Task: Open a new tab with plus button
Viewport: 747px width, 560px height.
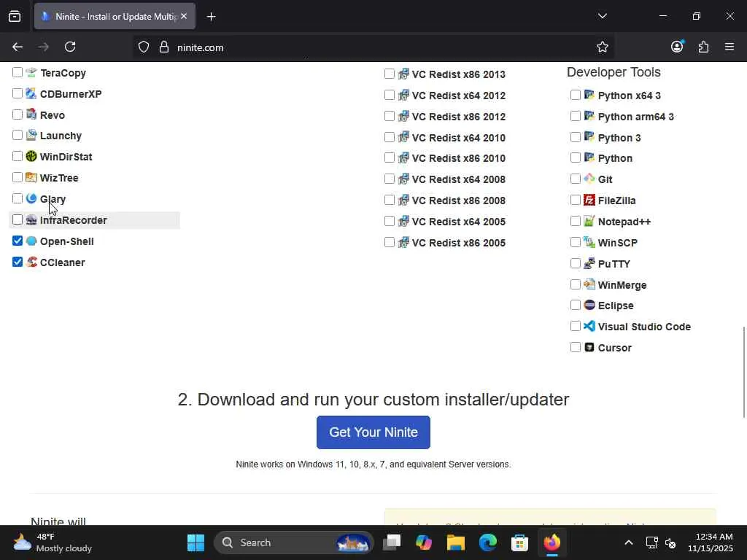Action: [x=211, y=17]
